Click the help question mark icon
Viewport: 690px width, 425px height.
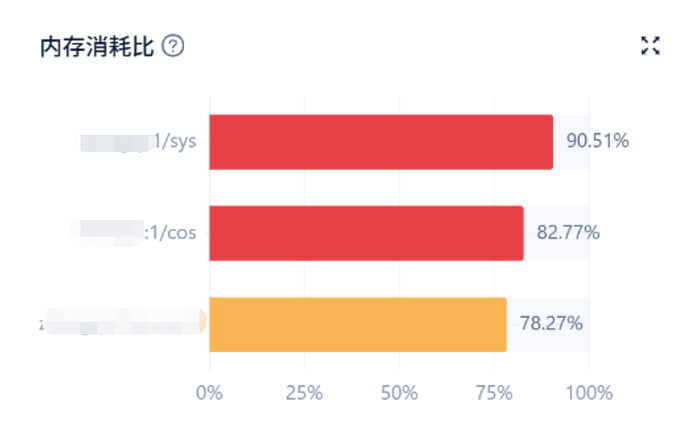pyautogui.click(x=173, y=46)
